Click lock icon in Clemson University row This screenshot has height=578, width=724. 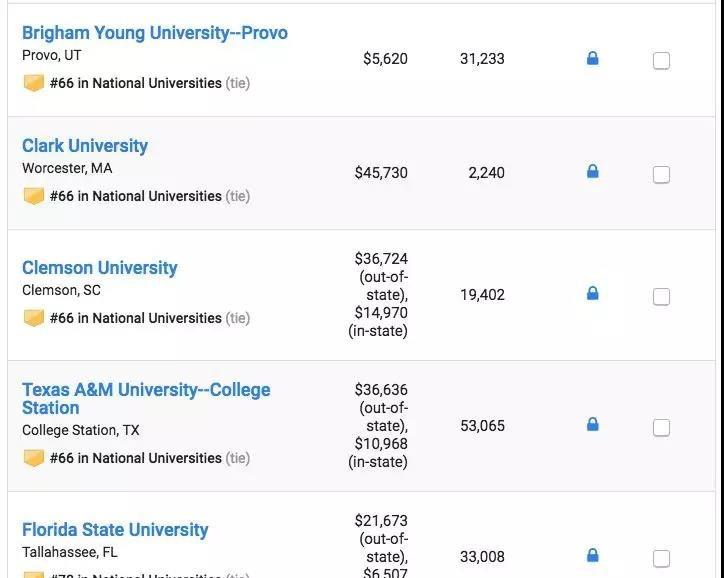point(592,294)
